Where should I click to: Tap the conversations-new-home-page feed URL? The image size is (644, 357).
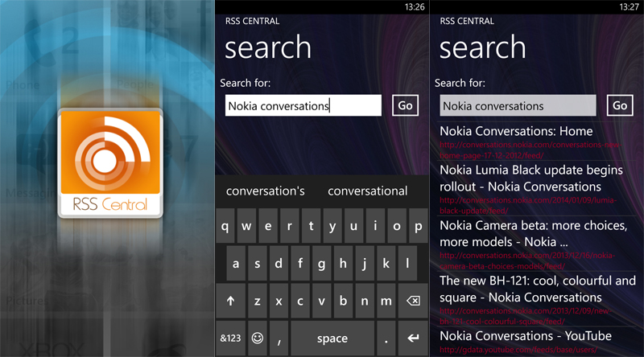pyautogui.click(x=530, y=150)
